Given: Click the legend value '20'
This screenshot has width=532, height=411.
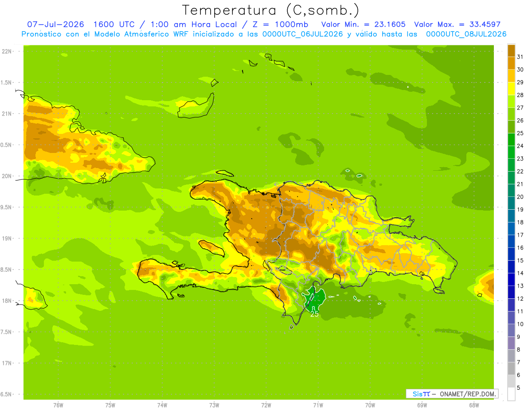Looking at the screenshot, I should tap(520, 197).
